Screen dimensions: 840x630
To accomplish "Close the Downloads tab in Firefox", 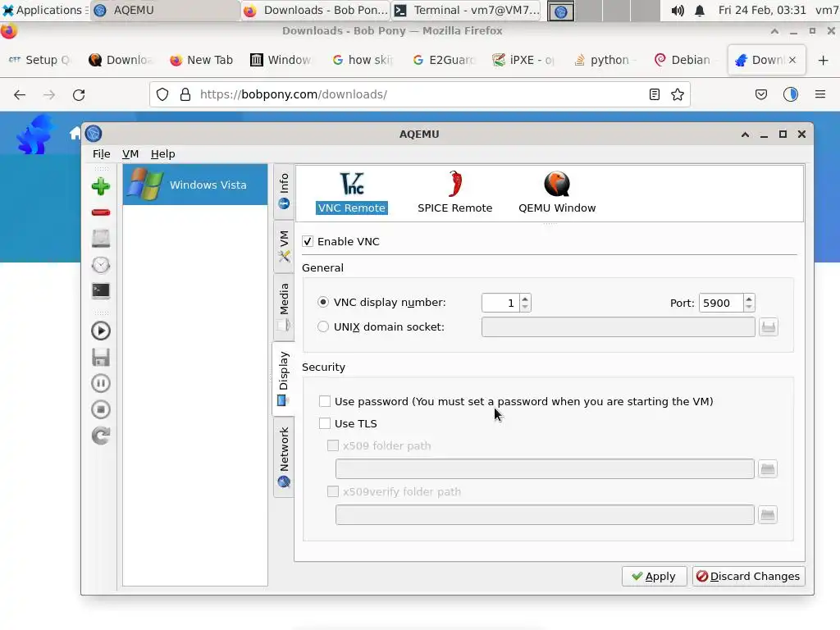I will pos(792,60).
